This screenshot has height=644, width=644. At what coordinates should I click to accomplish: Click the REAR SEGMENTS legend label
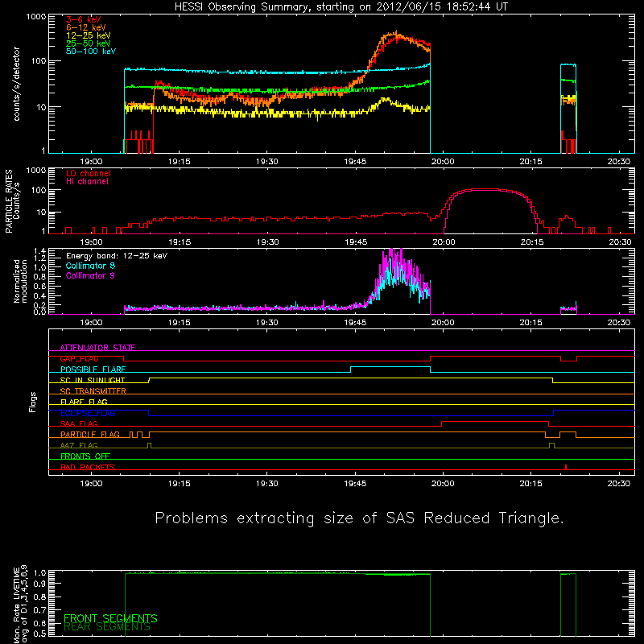(x=107, y=626)
